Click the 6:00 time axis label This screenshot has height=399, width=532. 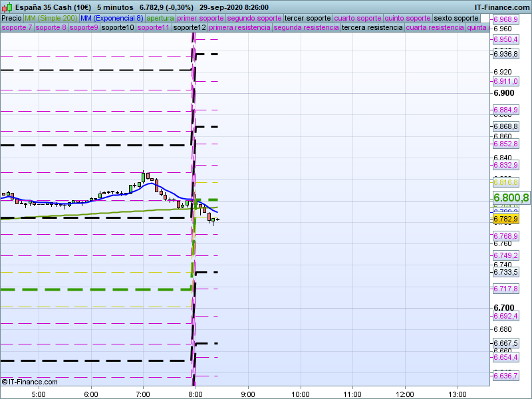point(91,394)
